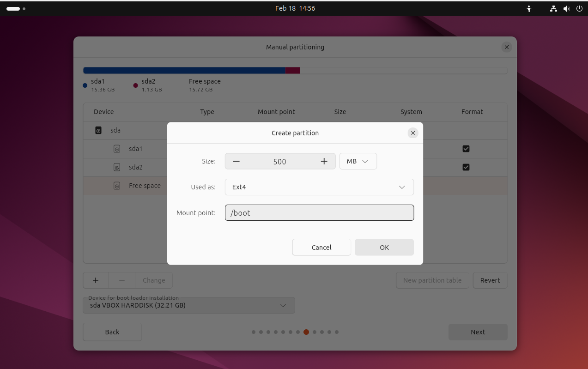This screenshot has height=369, width=588.
Task: Edit the size value 500
Action: pos(280,161)
